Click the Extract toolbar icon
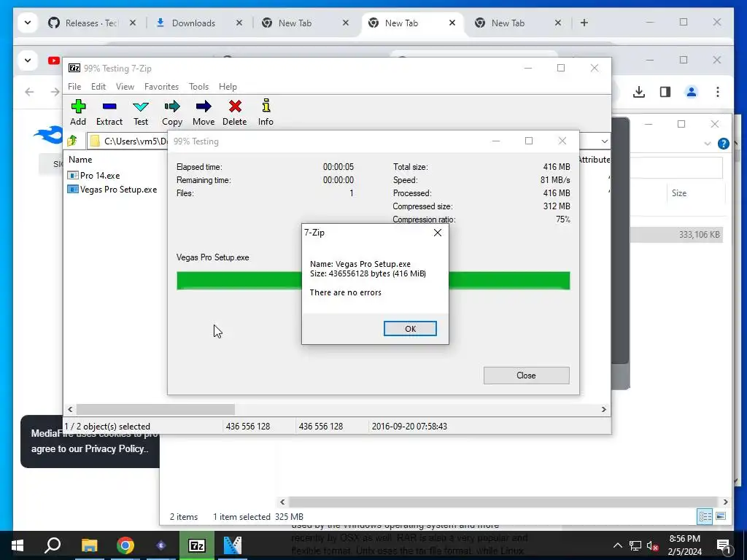 click(109, 113)
